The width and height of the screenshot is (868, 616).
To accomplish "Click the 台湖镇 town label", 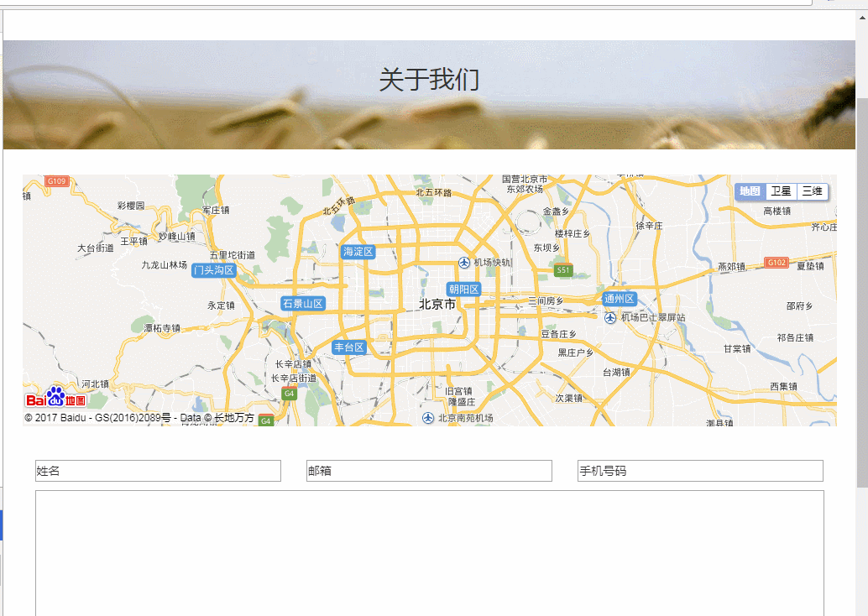I will point(616,373).
